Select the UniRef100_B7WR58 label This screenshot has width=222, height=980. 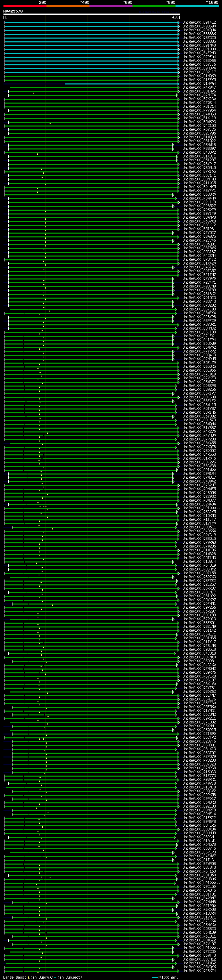click(x=199, y=864)
